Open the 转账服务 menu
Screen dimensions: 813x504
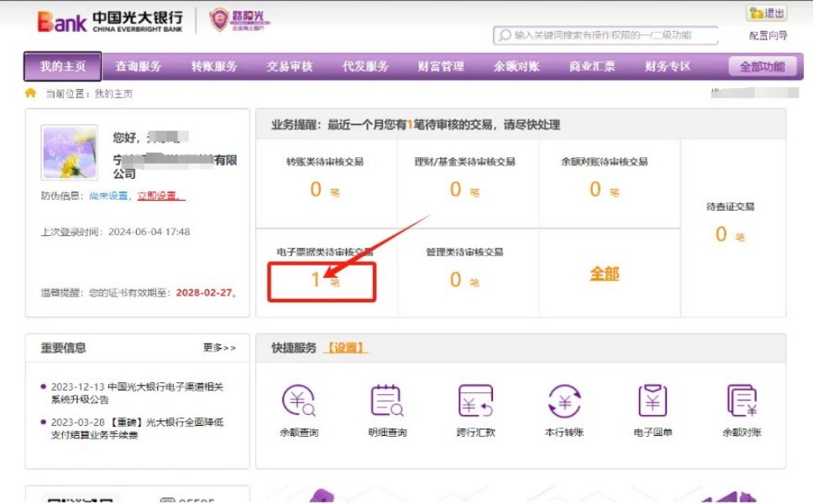[x=214, y=66]
